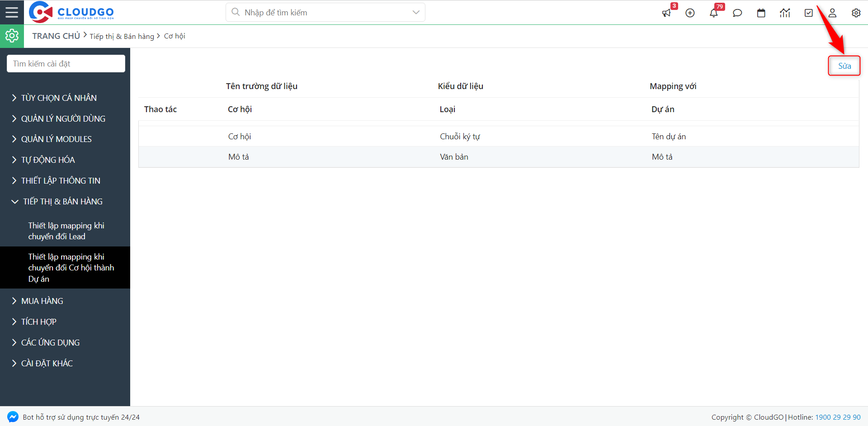The image size is (868, 426).
Task: Open Thiết lập mapping khi chuyển đổi Lead
Action: [x=66, y=231]
